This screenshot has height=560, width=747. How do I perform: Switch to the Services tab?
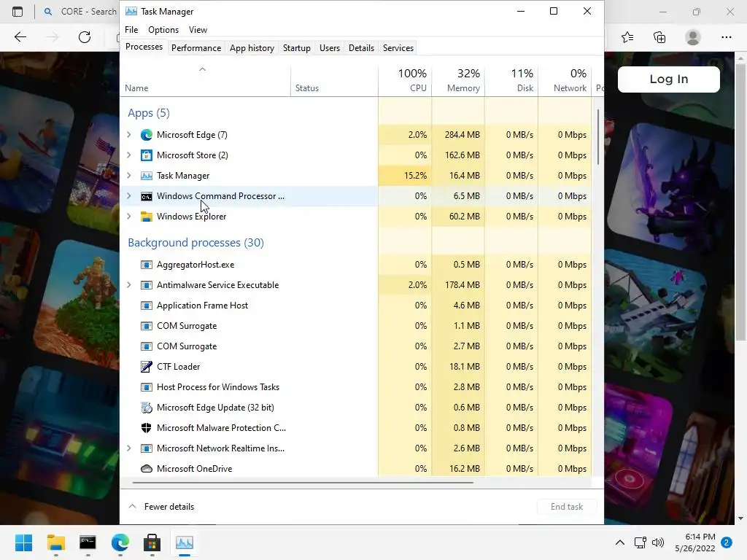point(398,48)
